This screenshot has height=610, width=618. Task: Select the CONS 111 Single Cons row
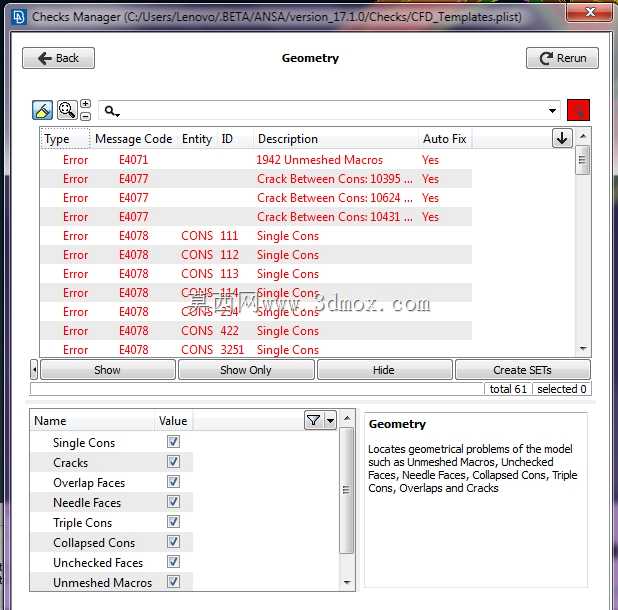(x=256, y=236)
